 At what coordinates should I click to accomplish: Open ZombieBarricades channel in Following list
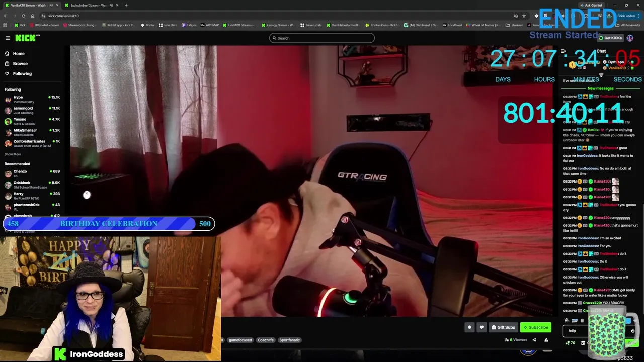32,143
